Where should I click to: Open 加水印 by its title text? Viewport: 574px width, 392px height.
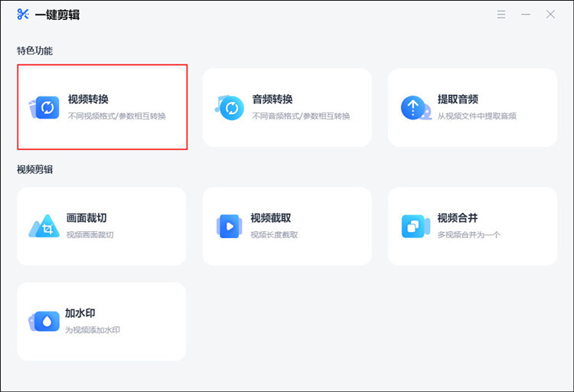point(80,314)
